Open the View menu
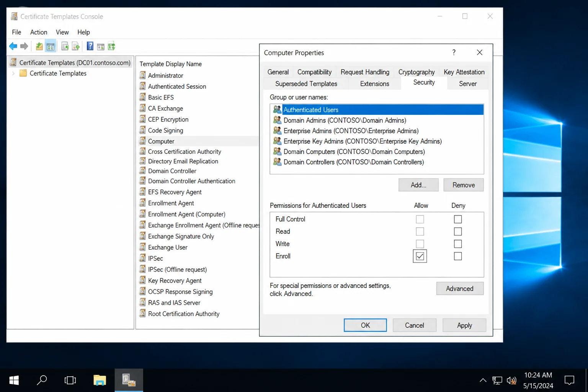This screenshot has width=588, height=392. 62,32
